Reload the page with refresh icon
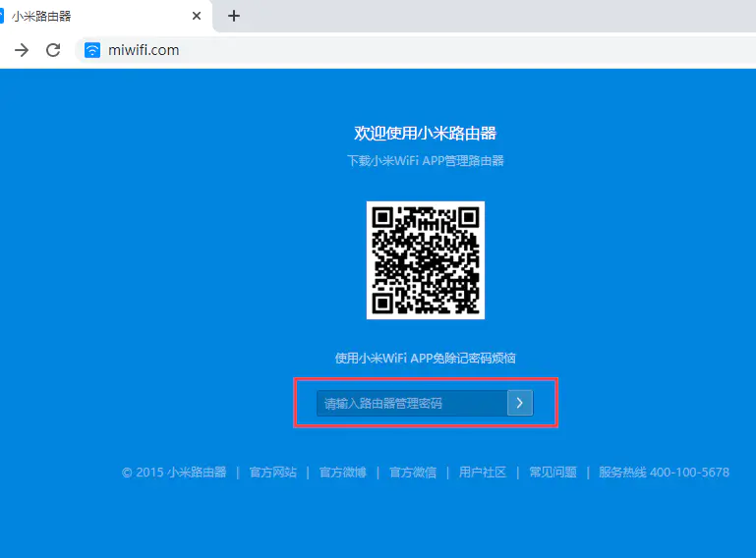 coord(53,50)
